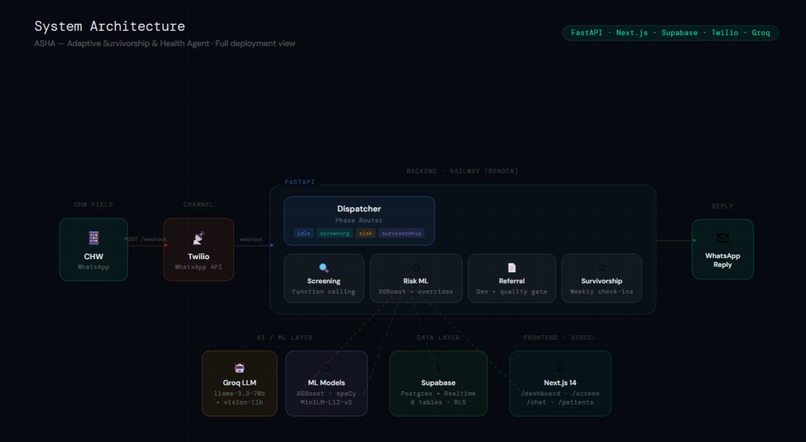Select the 'risk' phase tag in Dispatcher
This screenshot has width=806, height=442.
pyautogui.click(x=365, y=233)
